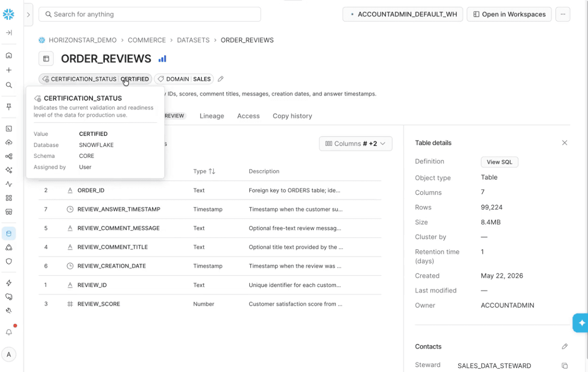Open the ACCOUNTADMIN_DEFAULT_WH warehouse selector

coord(403,14)
